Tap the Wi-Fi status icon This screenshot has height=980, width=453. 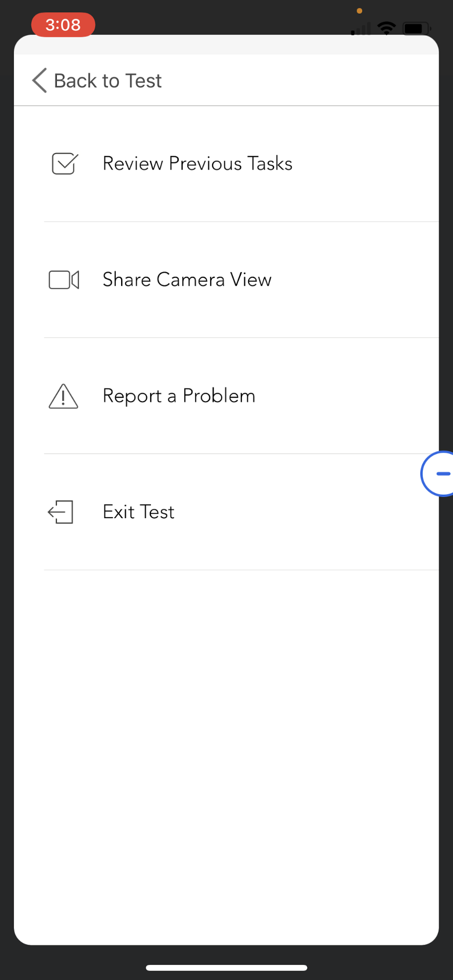(387, 28)
